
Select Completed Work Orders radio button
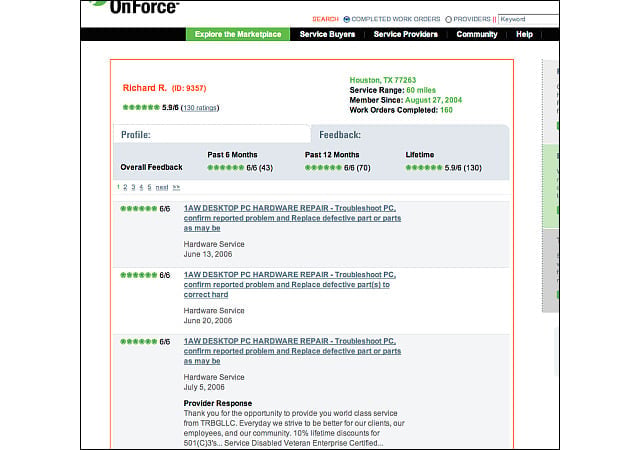347,19
